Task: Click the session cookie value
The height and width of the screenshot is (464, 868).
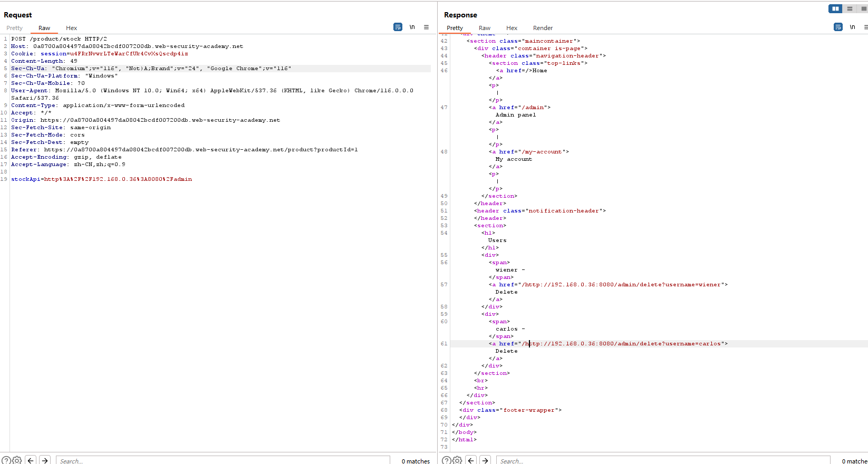Action: click(x=129, y=54)
